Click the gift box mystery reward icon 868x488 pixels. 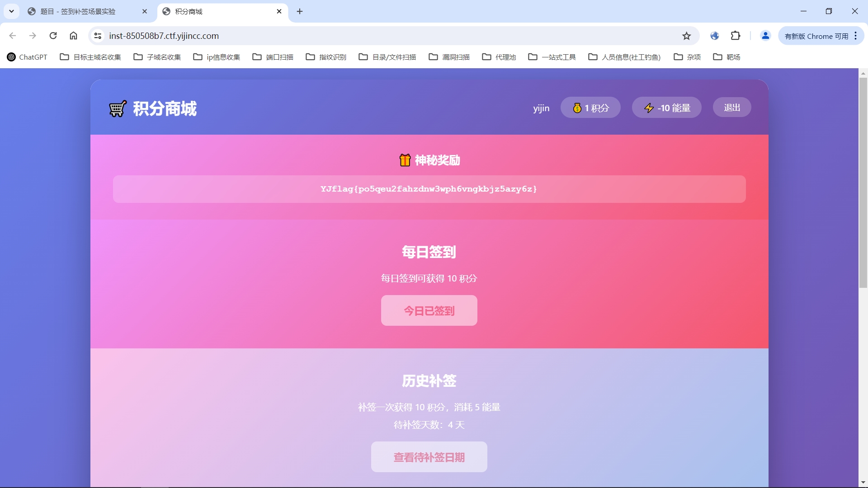[405, 160]
